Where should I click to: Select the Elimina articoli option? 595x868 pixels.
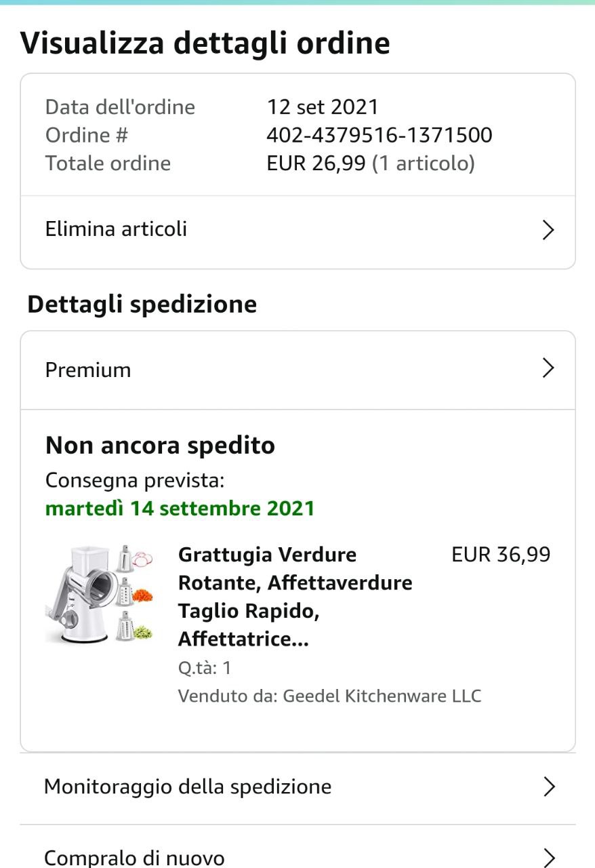pos(116,229)
